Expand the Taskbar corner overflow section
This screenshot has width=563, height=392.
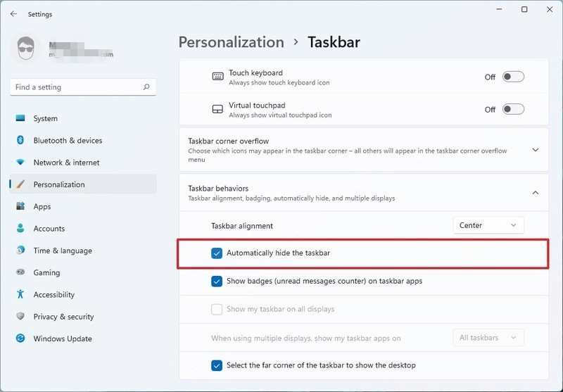tap(535, 150)
